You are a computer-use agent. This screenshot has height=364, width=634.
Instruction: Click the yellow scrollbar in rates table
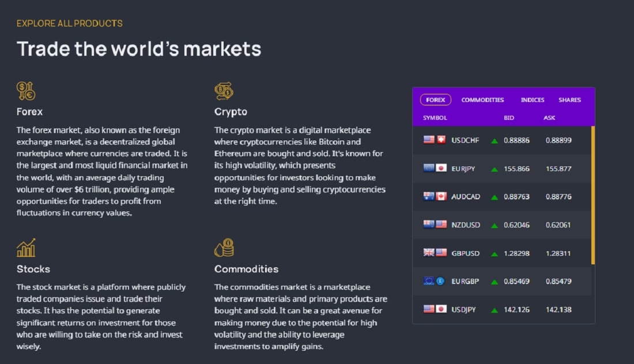(593, 195)
